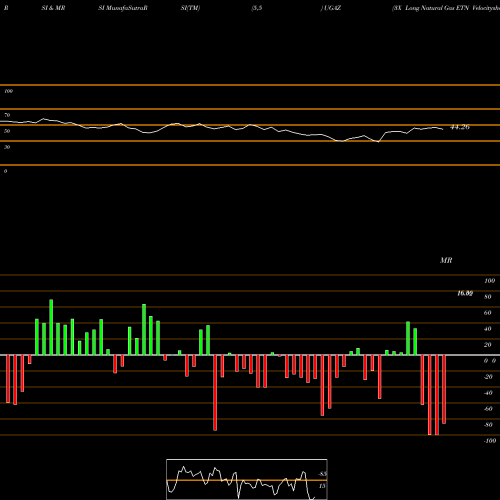Click the MR axis '0 0' label
Screen dimensions: 500x500
coord(490,361)
